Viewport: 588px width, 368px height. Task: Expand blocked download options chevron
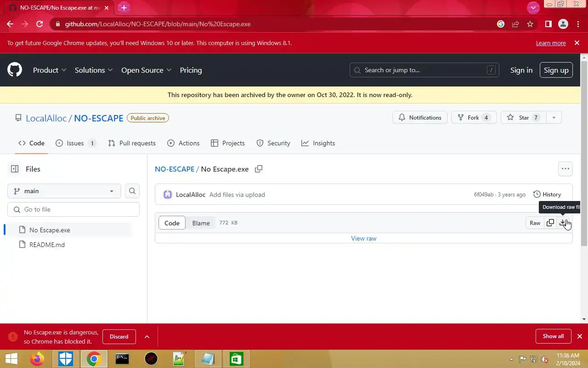pos(147,337)
